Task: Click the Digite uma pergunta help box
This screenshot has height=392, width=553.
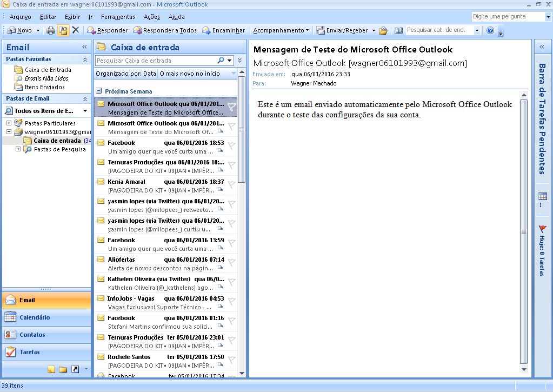Action: click(x=508, y=16)
